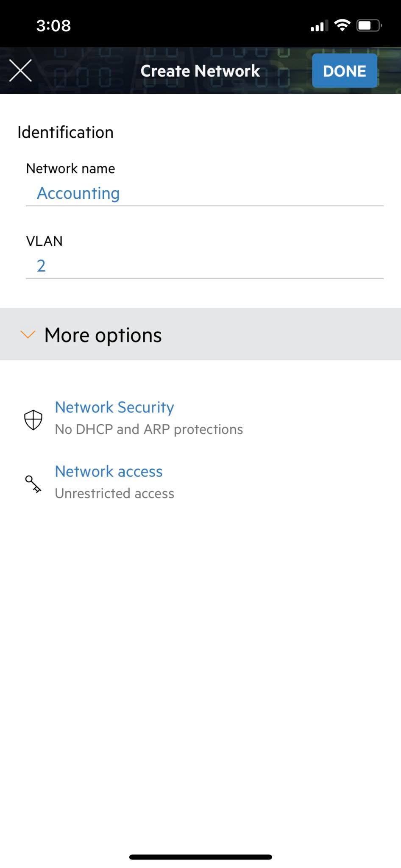Open the Network access link
401x868 pixels.
[109, 471]
